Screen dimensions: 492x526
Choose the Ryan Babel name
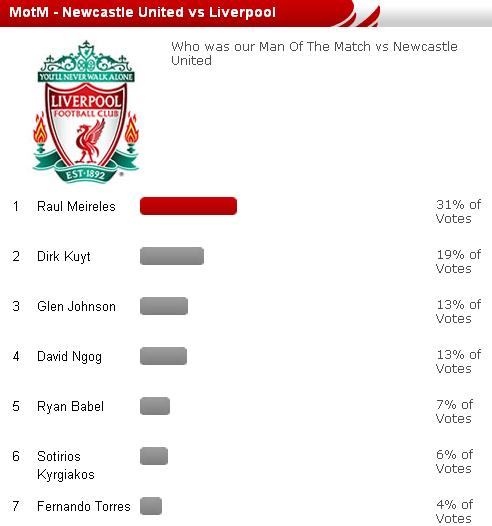(70, 407)
